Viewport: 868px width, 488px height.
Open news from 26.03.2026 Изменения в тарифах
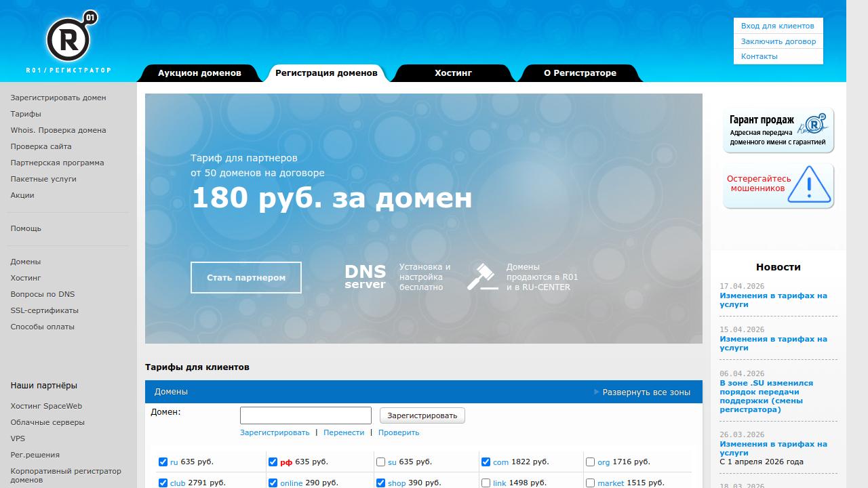pyautogui.click(x=773, y=449)
